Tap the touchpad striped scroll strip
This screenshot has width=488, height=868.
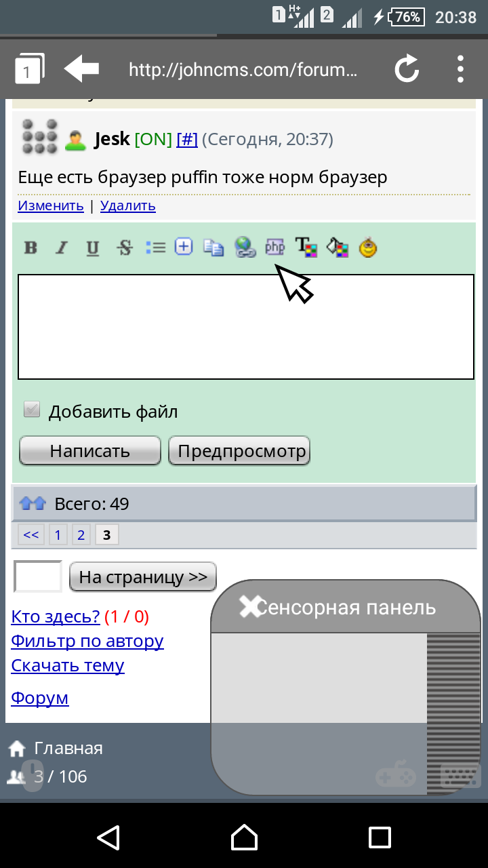point(453,713)
